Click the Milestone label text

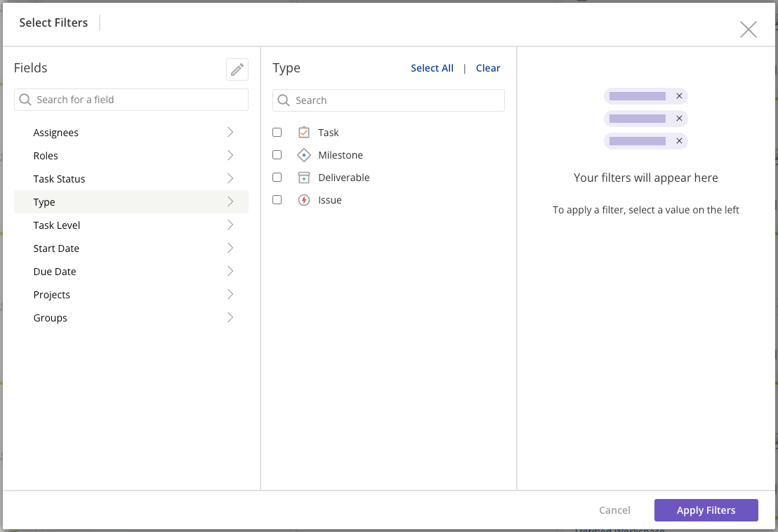[x=341, y=155]
